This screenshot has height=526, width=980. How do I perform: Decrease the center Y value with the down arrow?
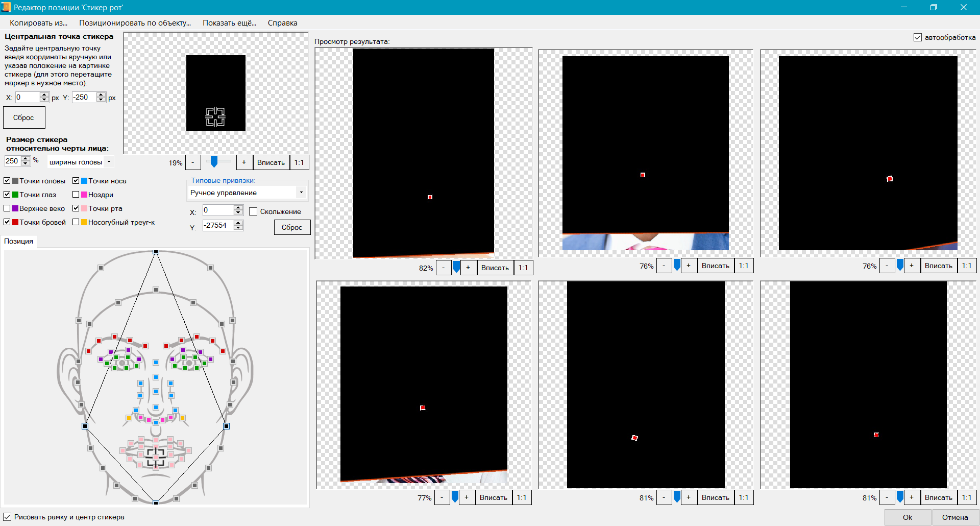[x=101, y=100]
